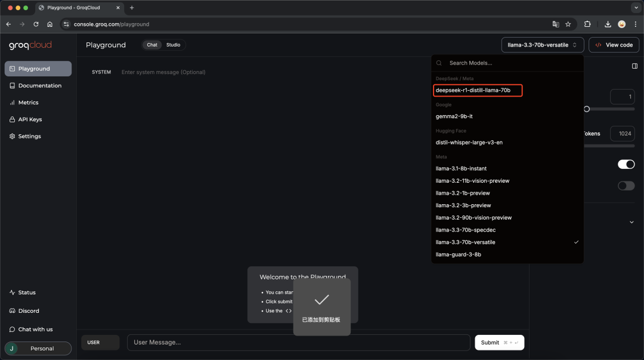Viewport: 644px width, 360px height.
Task: Reload the page
Action: point(36,24)
